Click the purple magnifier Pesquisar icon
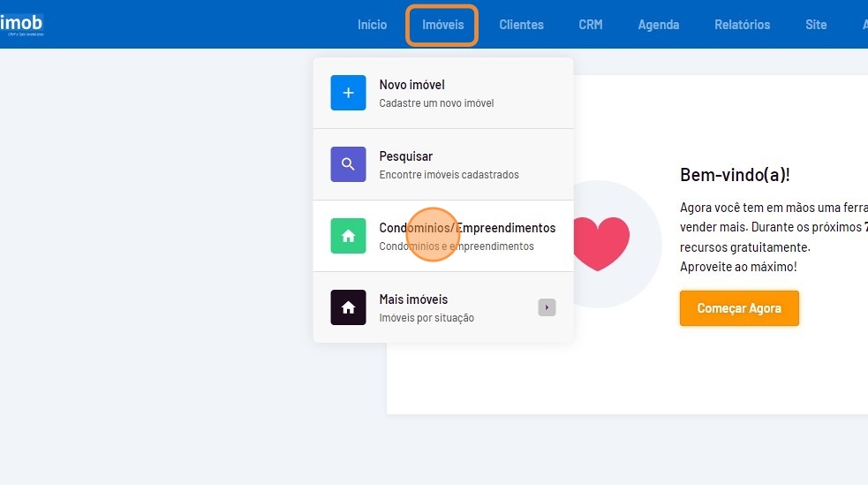 [348, 164]
